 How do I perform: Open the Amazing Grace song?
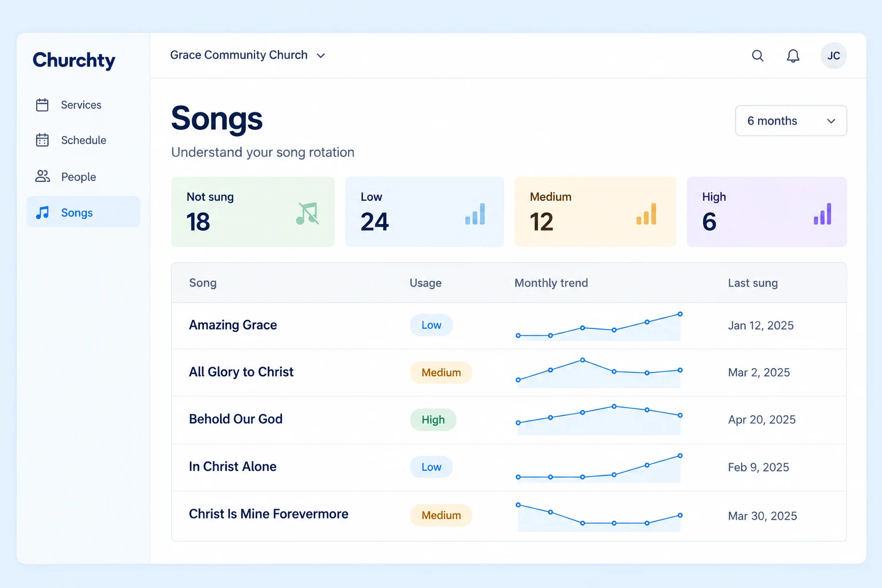click(233, 325)
